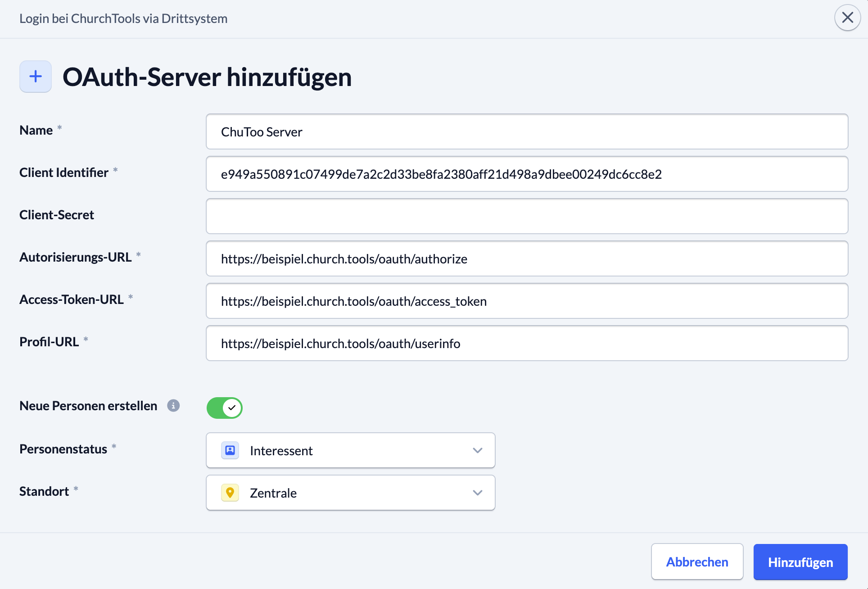Expand Standort dropdown chevron
This screenshot has width=868, height=589.
click(x=478, y=493)
